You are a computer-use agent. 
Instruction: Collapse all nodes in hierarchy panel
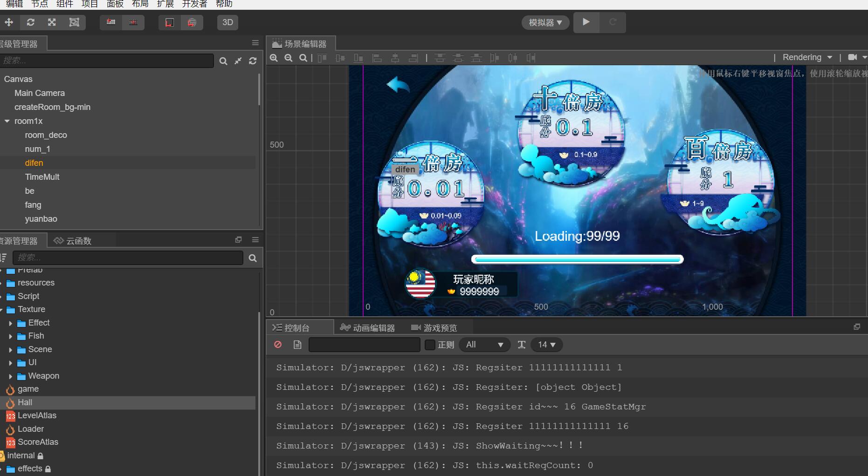(x=238, y=61)
